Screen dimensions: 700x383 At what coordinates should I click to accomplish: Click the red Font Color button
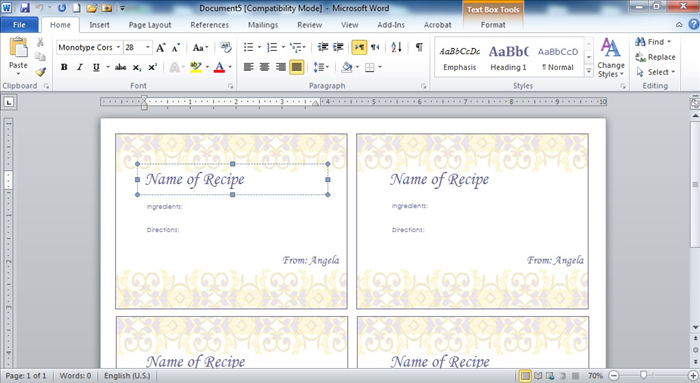[219, 67]
